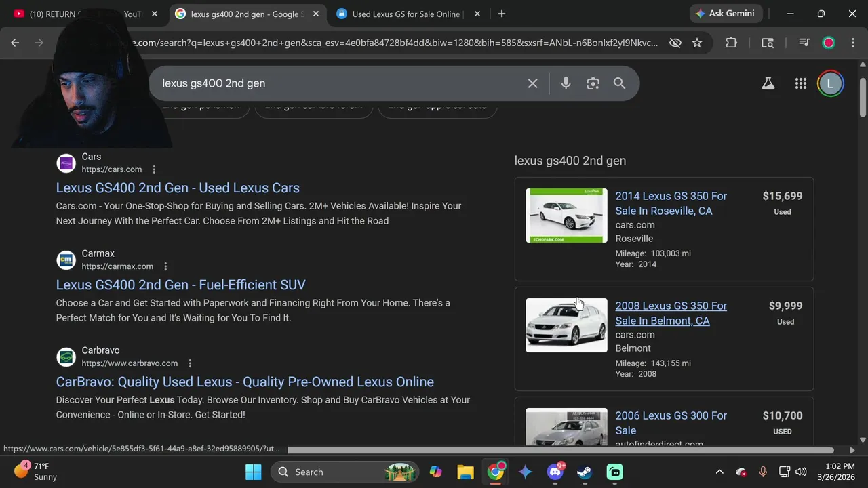The image size is (868, 488).
Task: Click the 2014 Lexus GS 350 thumbnail
Action: (566, 216)
